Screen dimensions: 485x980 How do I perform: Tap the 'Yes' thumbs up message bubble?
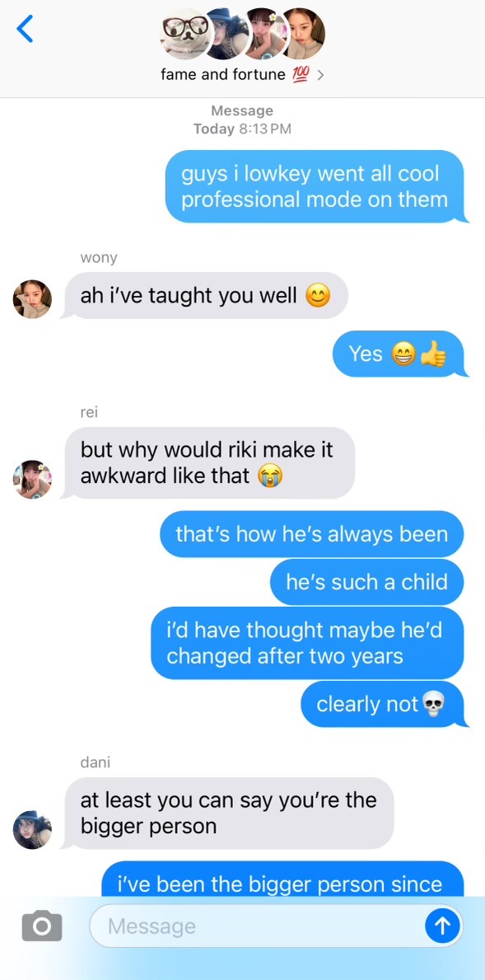(399, 354)
